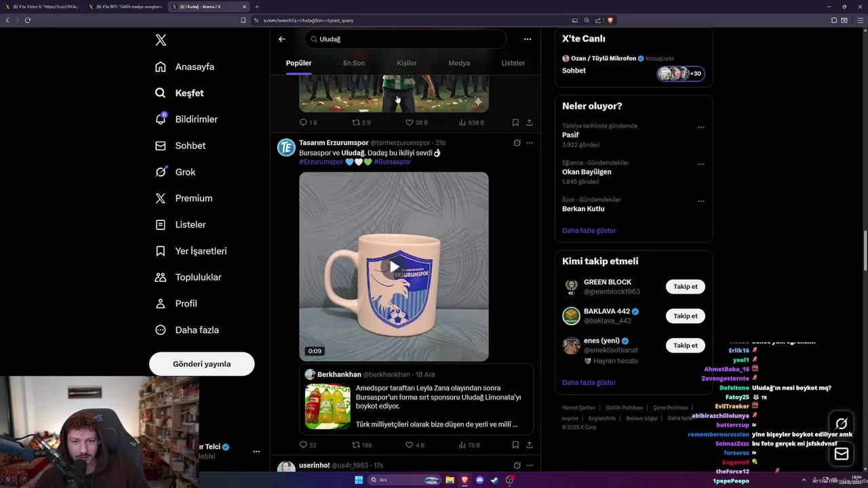Click the Uludağ search input field
Viewport: 868px width, 488px height.
tap(406, 39)
